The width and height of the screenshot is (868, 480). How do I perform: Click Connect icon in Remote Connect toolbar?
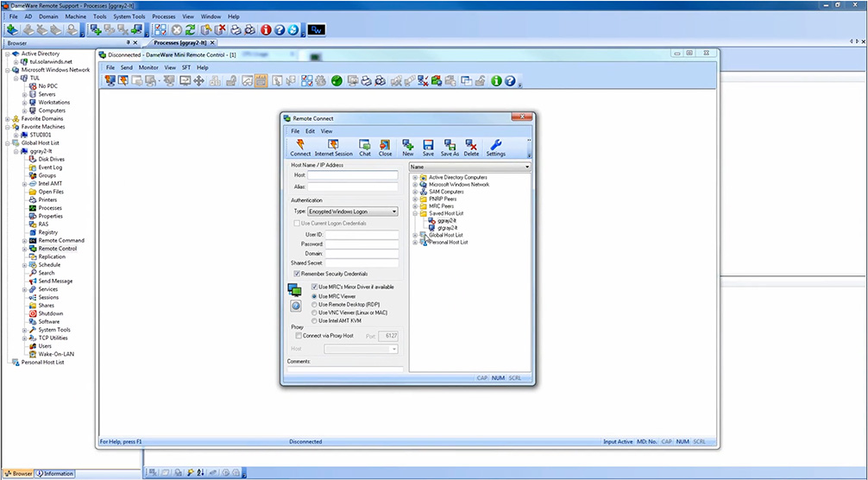pos(300,148)
